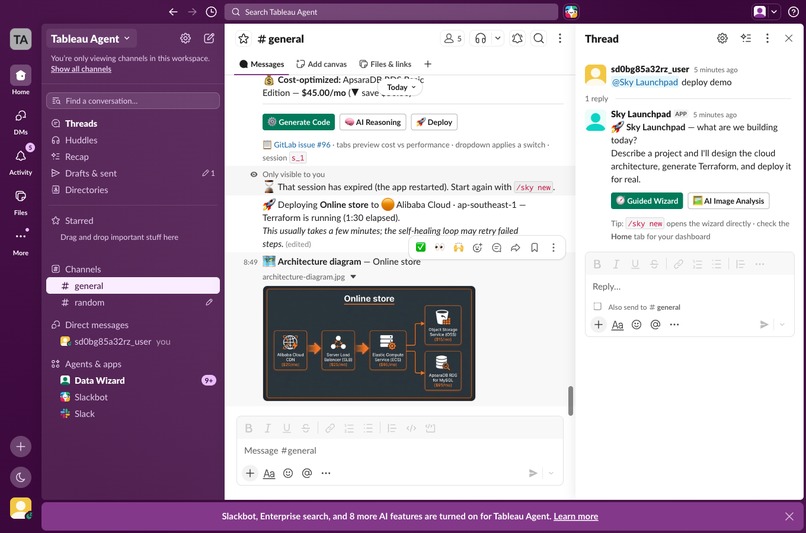Toggle italic in the #general composer
806x533 pixels.
267,428
